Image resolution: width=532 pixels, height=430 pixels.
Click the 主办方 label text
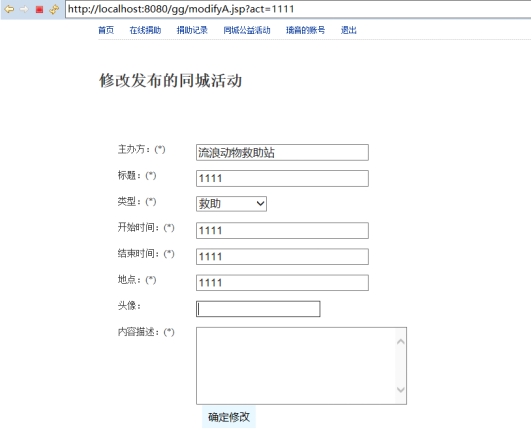(x=141, y=149)
